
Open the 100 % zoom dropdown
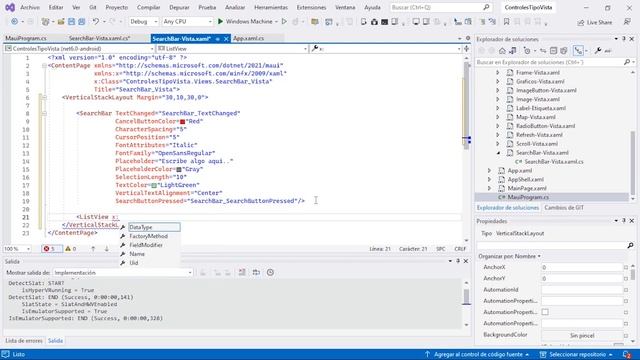(17, 249)
